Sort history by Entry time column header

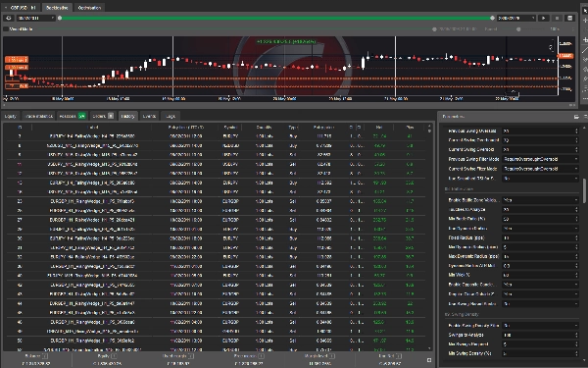click(x=185, y=128)
